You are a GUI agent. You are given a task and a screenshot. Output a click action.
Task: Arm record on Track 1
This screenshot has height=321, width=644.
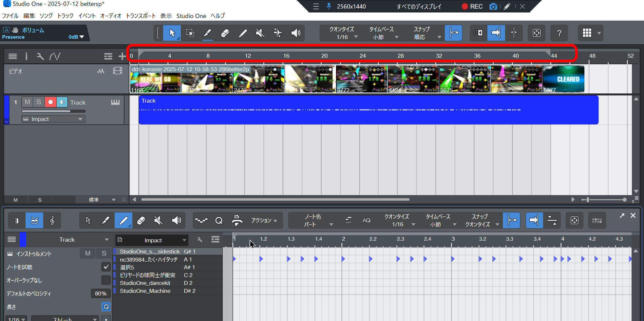click(50, 102)
